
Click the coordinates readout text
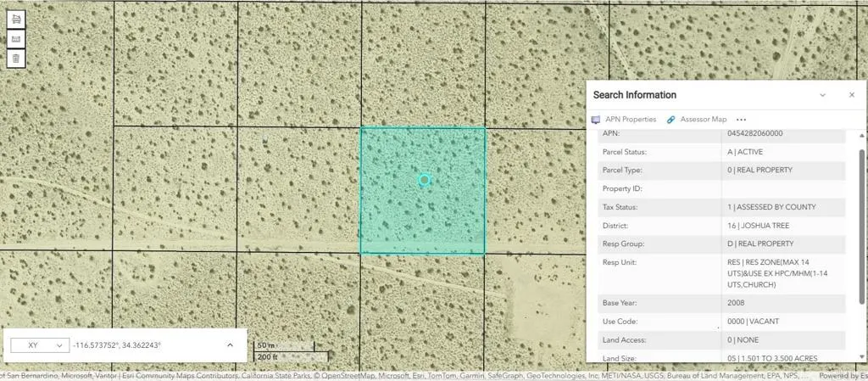pos(117,345)
